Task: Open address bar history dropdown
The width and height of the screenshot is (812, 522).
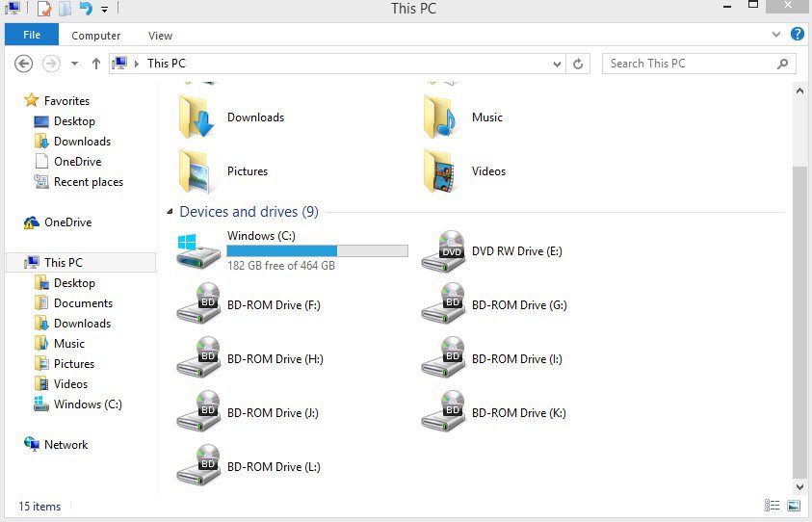Action: pyautogui.click(x=557, y=65)
